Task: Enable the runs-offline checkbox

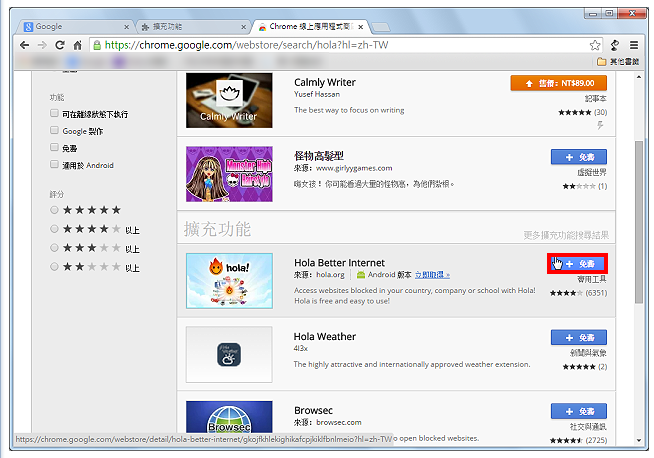Action: (x=54, y=113)
